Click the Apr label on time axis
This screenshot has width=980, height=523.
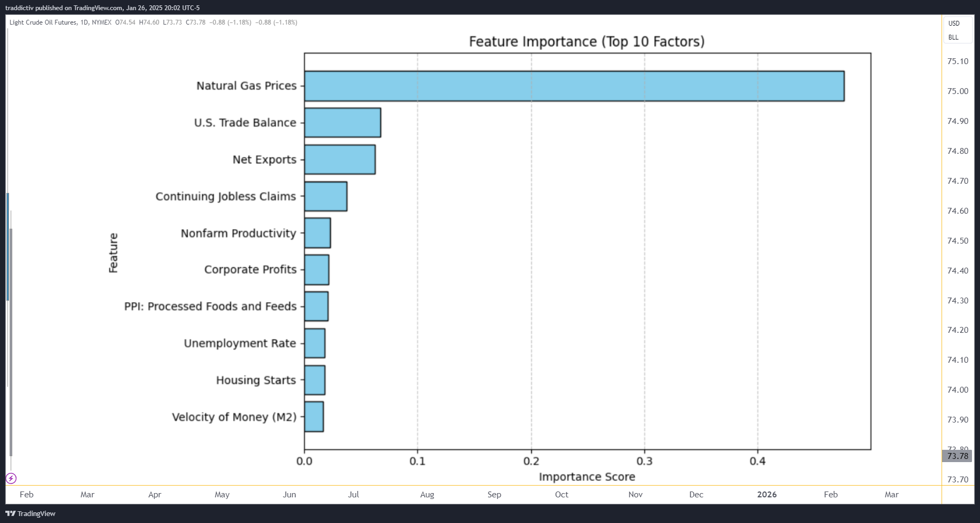pos(155,495)
